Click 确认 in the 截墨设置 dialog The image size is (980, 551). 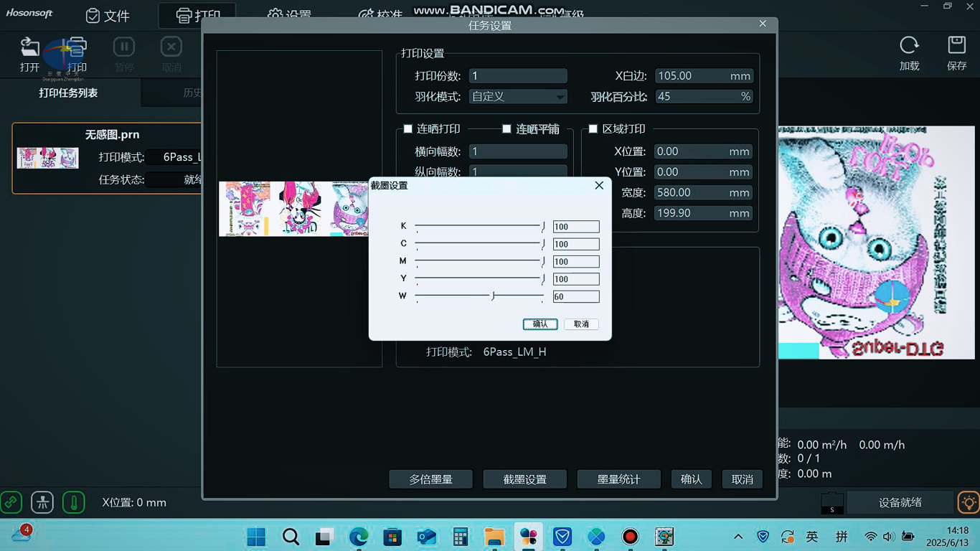pos(540,324)
